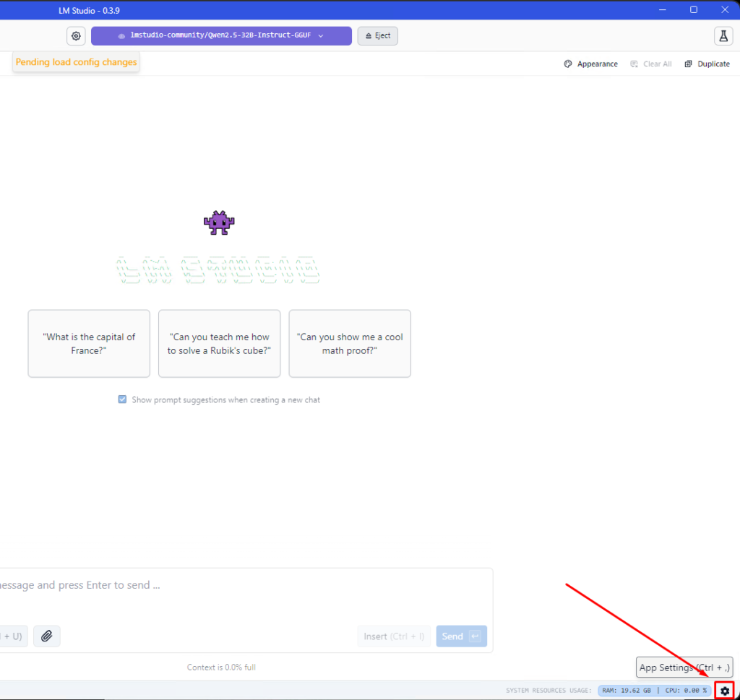
Task: Select the "cool math proof" prompt suggestion
Action: click(350, 343)
